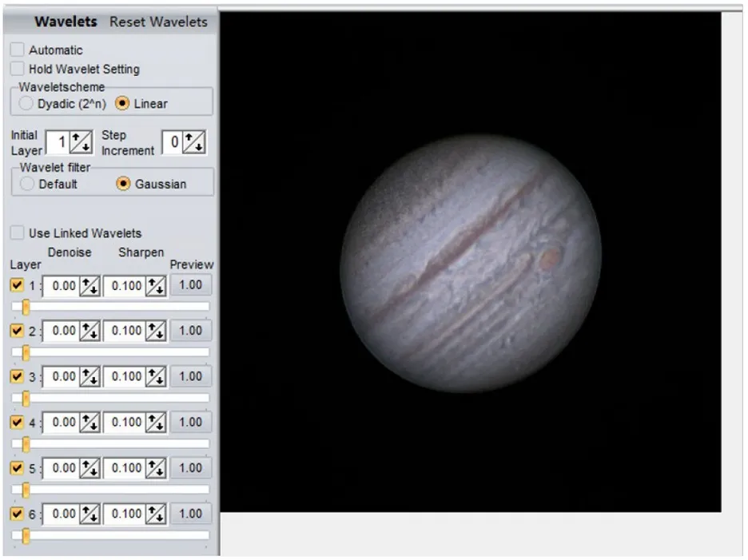Click Layer 1 Preview 1.00 button
Screen dimensions: 748x560
[190, 285]
